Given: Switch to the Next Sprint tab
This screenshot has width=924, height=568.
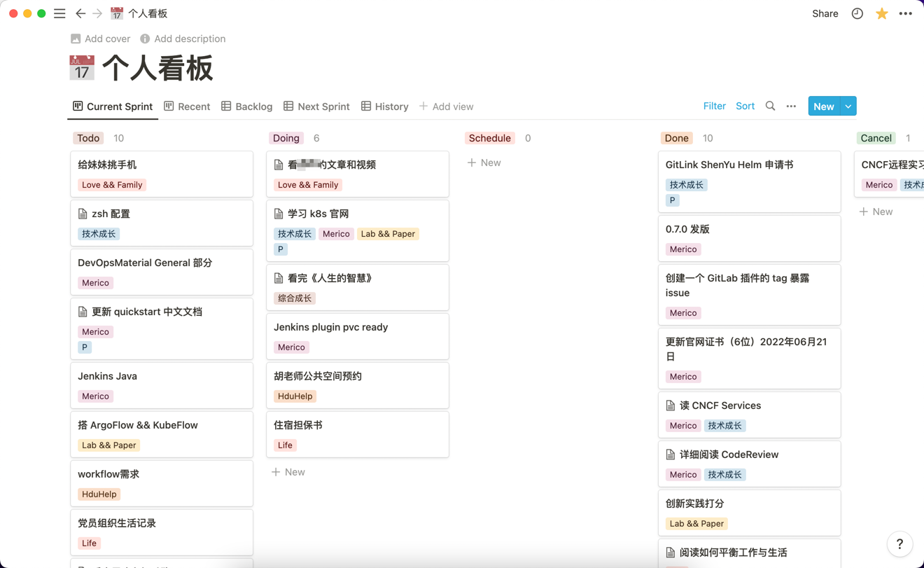Looking at the screenshot, I should 316,106.
